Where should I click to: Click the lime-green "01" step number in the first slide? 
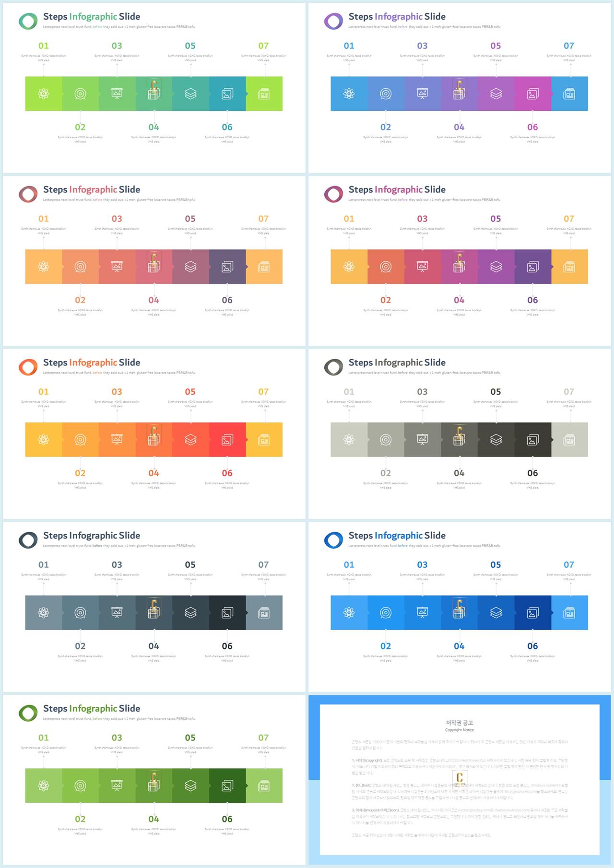44,46
